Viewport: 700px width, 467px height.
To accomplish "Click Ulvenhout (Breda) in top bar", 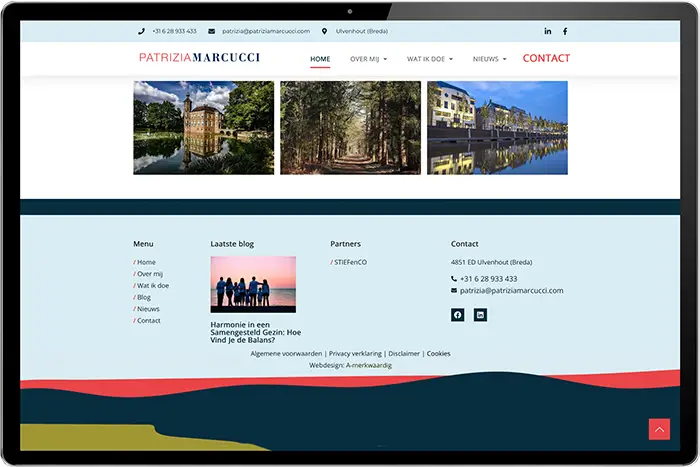I will 362,31.
